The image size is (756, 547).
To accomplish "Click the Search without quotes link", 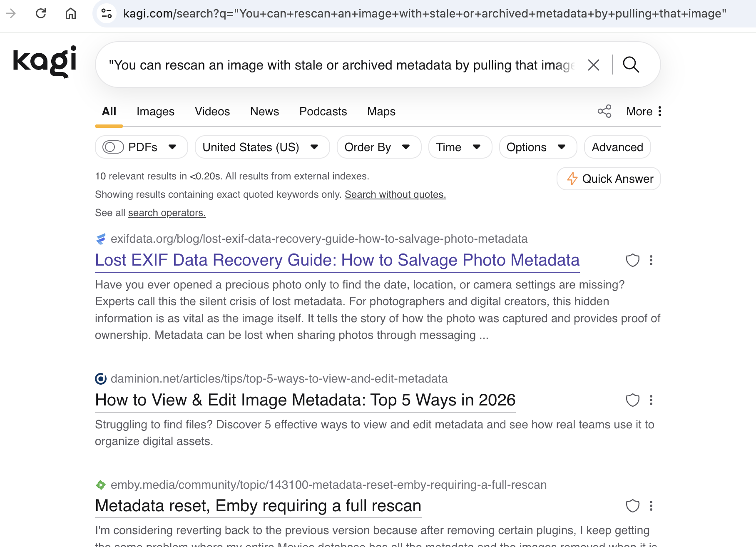I will (x=395, y=194).
